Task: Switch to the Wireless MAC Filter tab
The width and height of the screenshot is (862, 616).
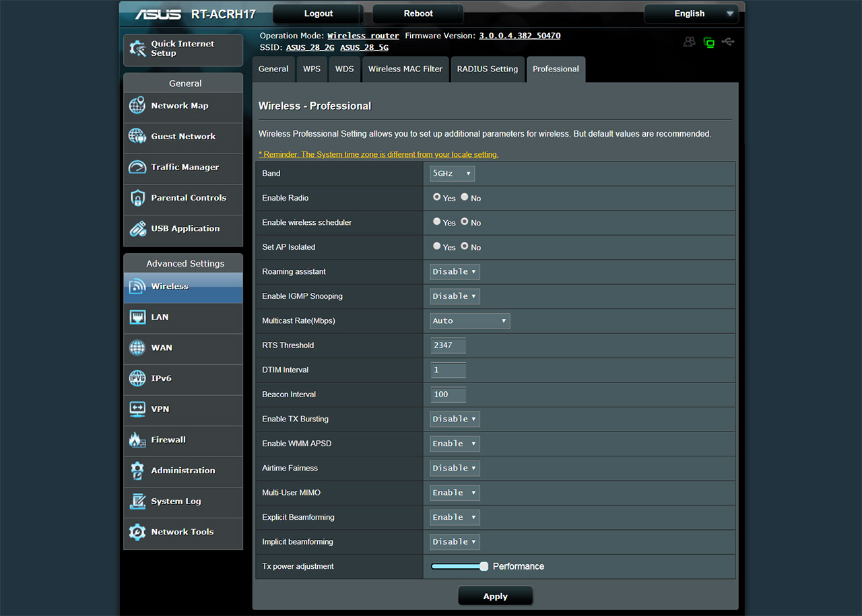Action: (x=405, y=69)
